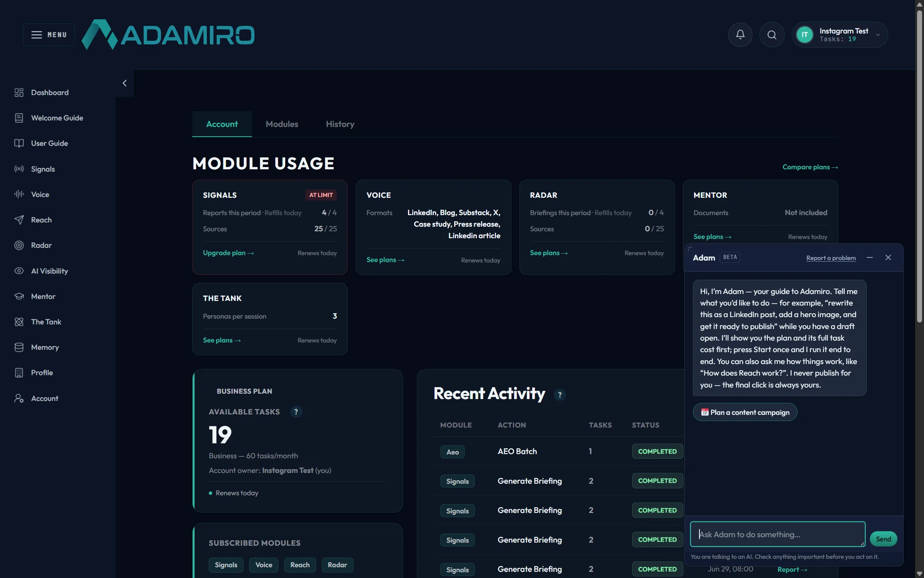Click the AT LIMIT badge on Signals

click(321, 195)
